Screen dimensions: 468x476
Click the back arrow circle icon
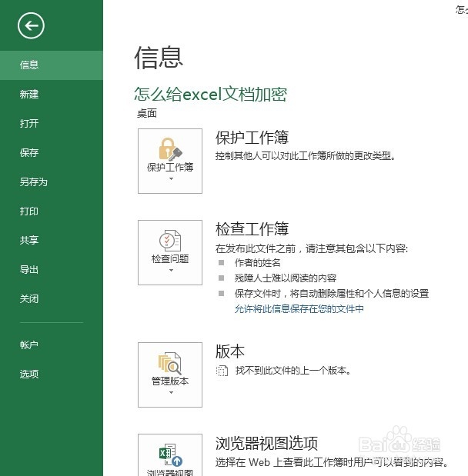coord(31,26)
